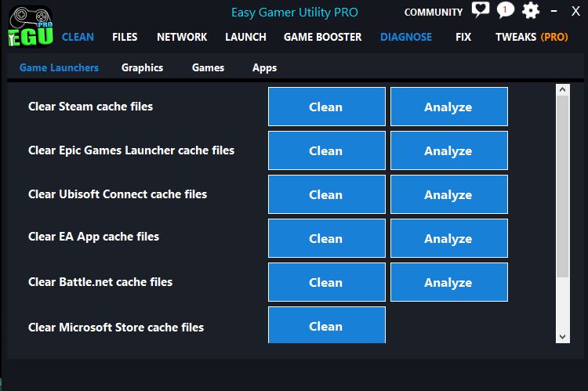This screenshot has height=391, width=588.
Task: Select the Games tab
Action: coord(208,67)
